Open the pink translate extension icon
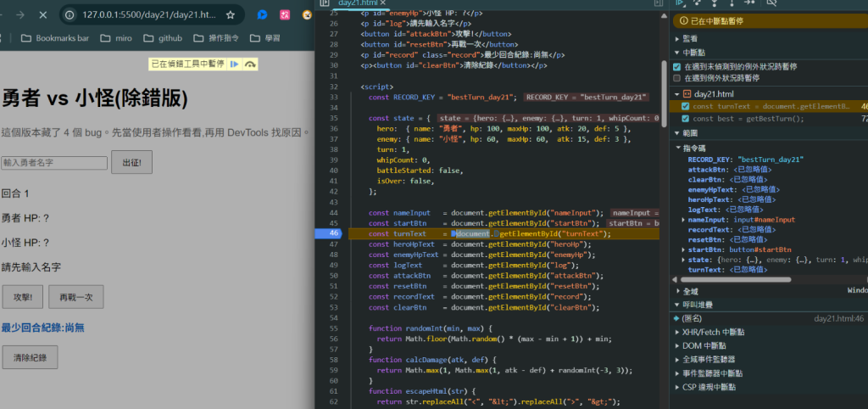 [x=285, y=15]
